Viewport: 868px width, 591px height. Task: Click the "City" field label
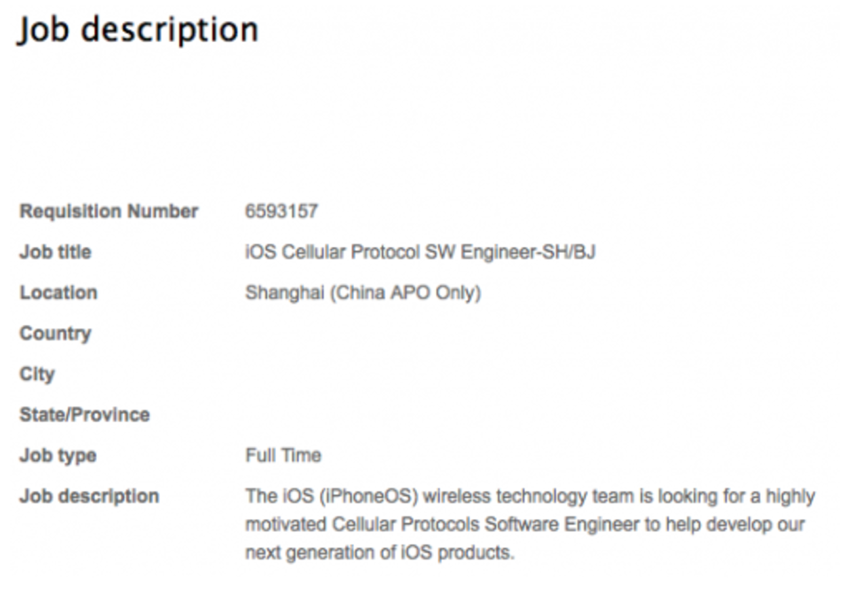click(x=37, y=375)
